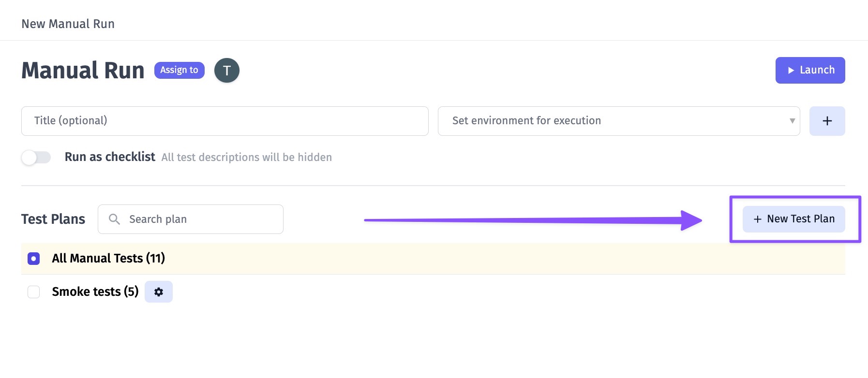Launch the manual run
This screenshot has height=378, width=868.
(810, 71)
